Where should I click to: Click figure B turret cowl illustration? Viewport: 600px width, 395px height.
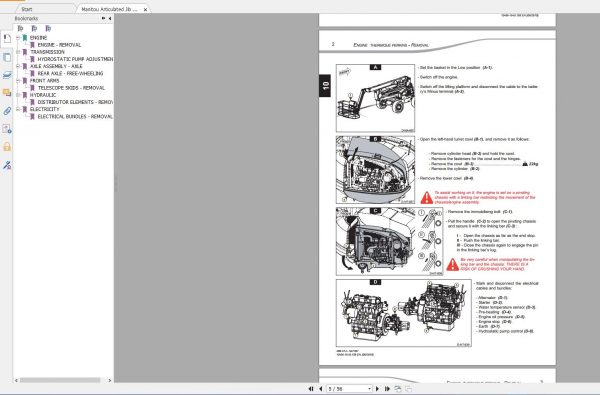pyautogui.click(x=375, y=170)
